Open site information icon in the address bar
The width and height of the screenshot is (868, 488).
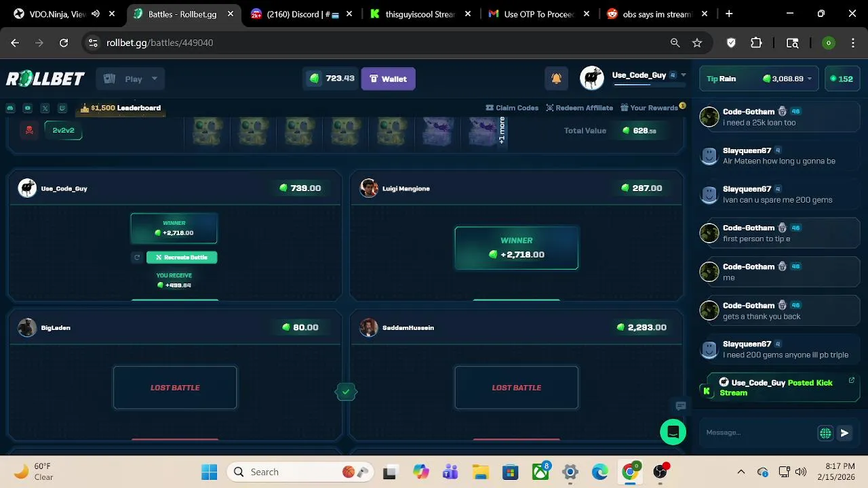pyautogui.click(x=93, y=43)
